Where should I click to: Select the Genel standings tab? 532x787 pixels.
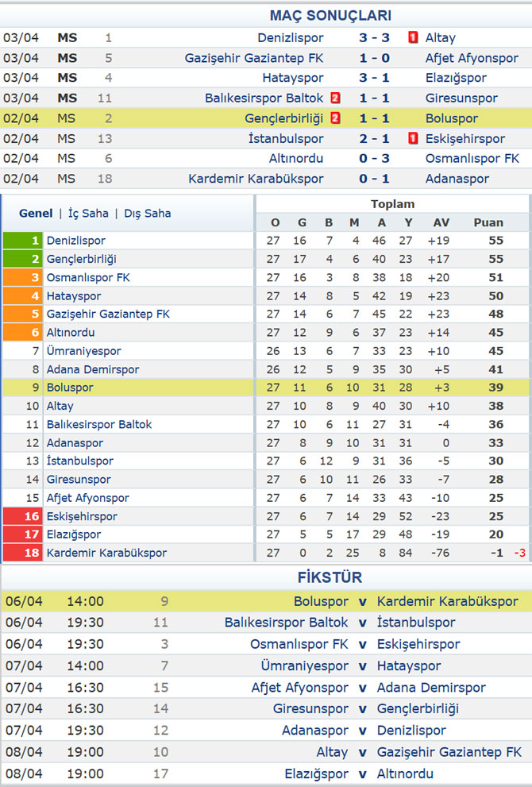point(36,214)
